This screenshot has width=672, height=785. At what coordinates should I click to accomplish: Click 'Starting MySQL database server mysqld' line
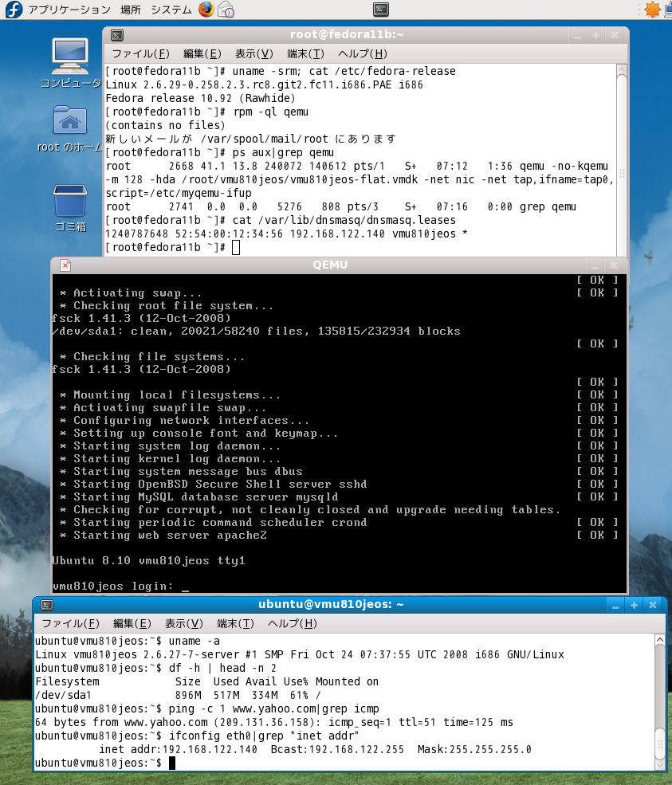198,497
